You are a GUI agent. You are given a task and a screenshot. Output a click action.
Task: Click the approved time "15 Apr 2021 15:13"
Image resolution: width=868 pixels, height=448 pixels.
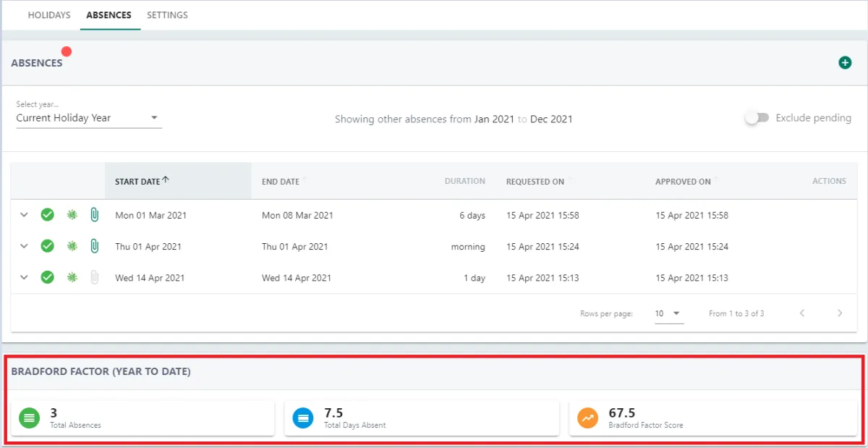[x=692, y=278]
